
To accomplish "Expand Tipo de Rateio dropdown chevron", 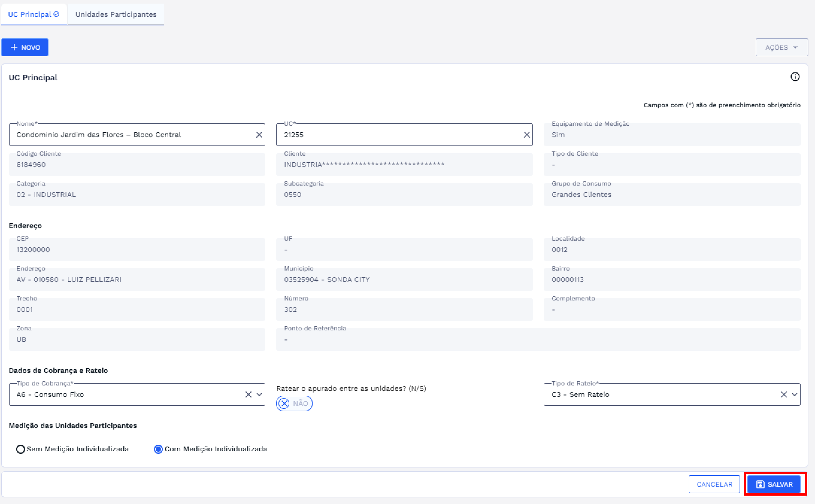I will pos(794,395).
